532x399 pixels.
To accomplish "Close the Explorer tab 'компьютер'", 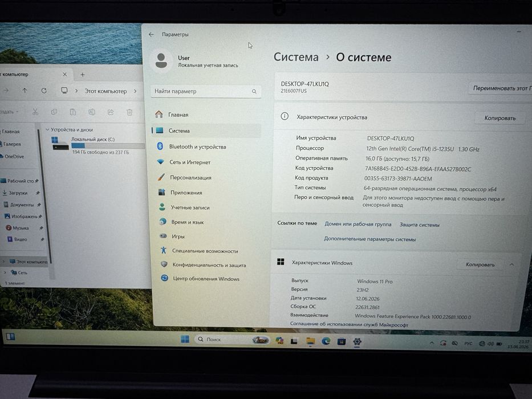I will point(65,74).
